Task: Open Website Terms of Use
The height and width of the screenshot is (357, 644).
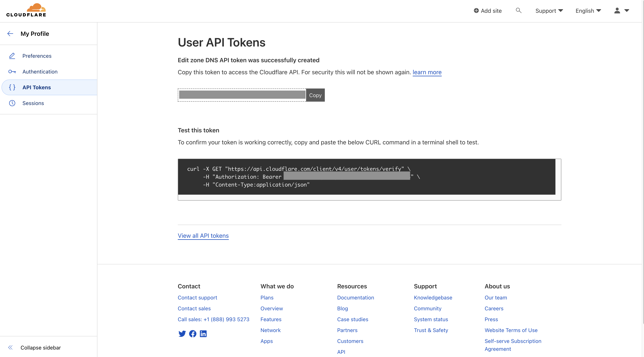Action: pos(511,330)
